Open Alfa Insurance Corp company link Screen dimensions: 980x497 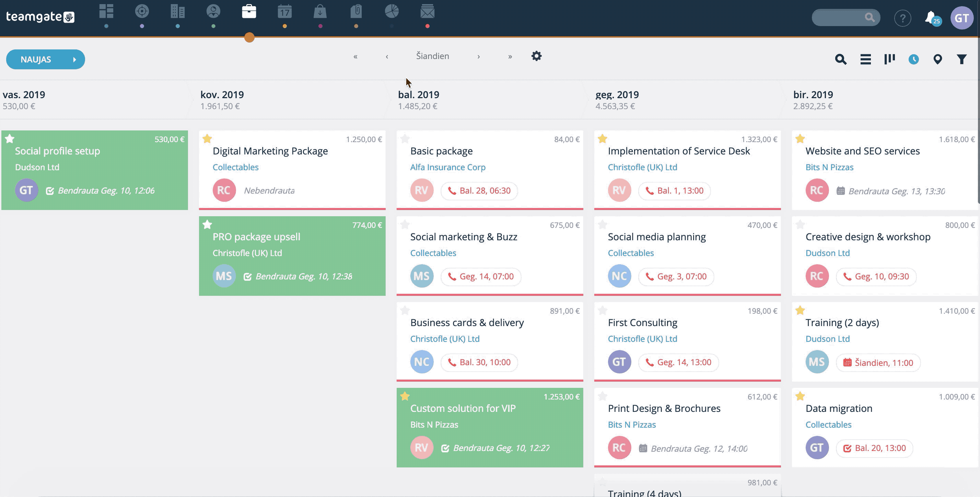448,167
